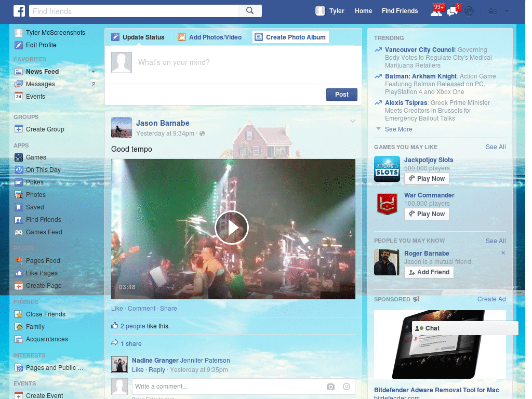Screen dimensions: 532x399
Task: Click News Feed icon in sidebar
Action: pyautogui.click(x=19, y=72)
